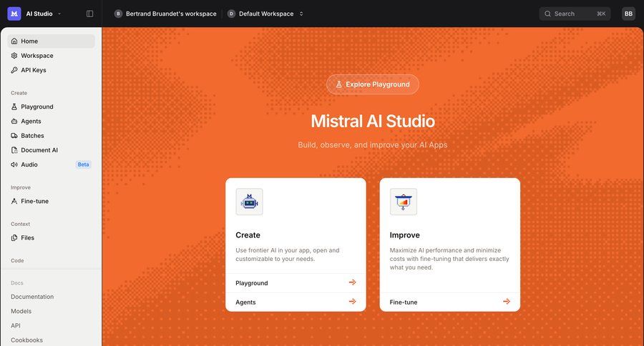Click the arrow icon beside Agents row
This screenshot has height=346, width=644.
[x=352, y=302]
